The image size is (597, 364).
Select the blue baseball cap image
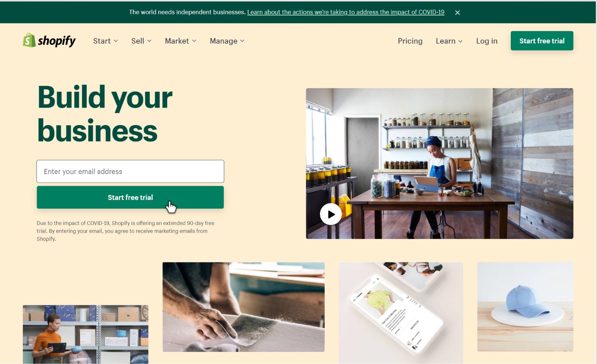pos(525,307)
